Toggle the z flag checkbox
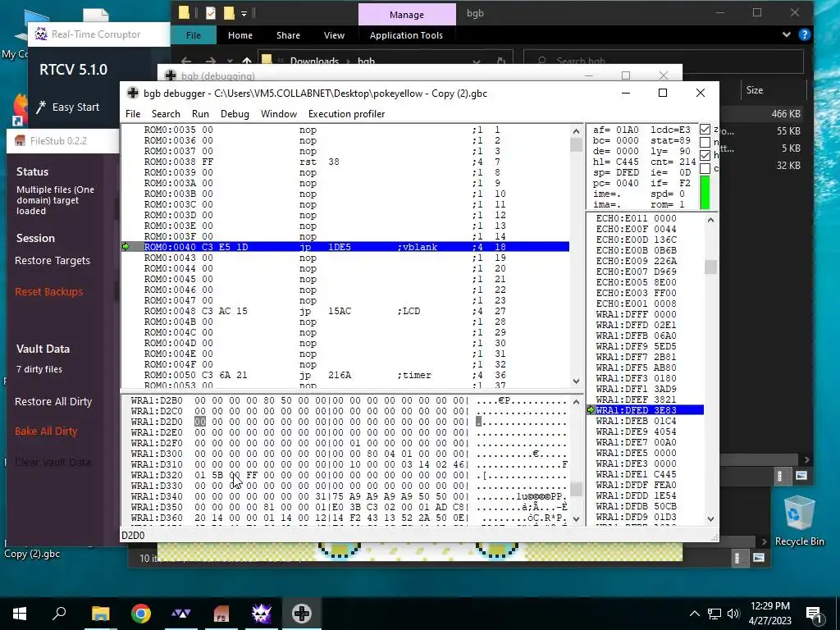This screenshot has height=630, width=840. click(x=705, y=129)
